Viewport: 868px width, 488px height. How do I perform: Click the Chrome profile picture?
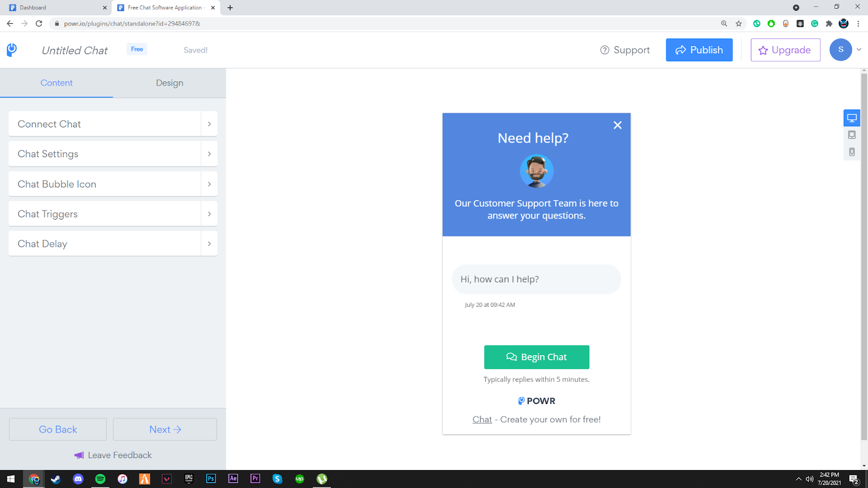pyautogui.click(x=844, y=23)
